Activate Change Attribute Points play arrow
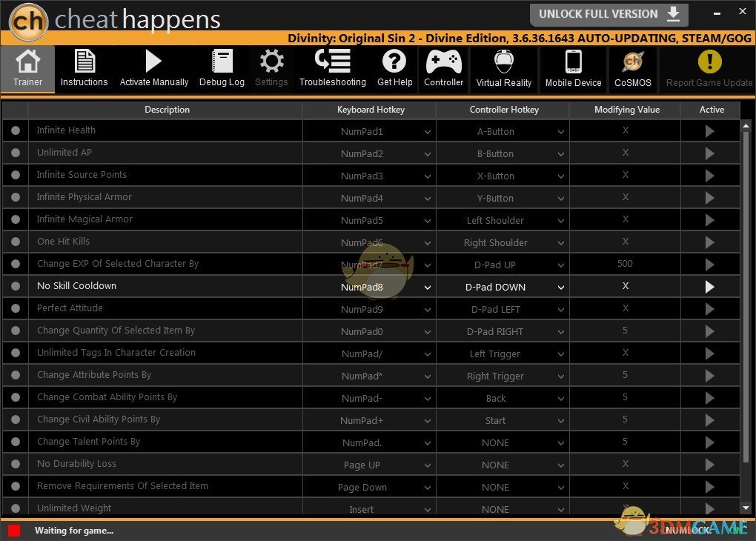The height and width of the screenshot is (541, 756). (x=709, y=376)
